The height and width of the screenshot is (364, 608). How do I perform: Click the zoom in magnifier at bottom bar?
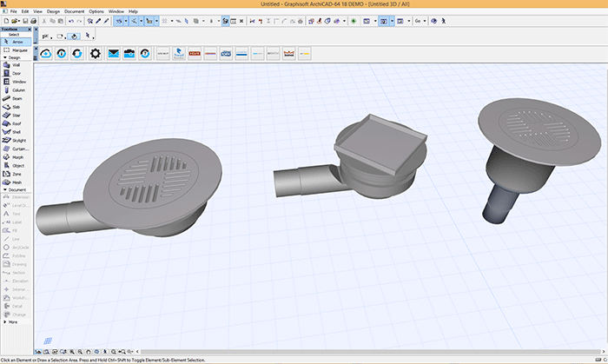pyautogui.click(x=72, y=352)
